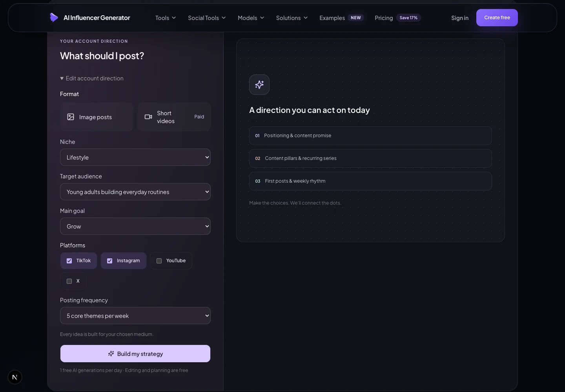Open the Main goal dropdown showing Grow

pos(135,226)
